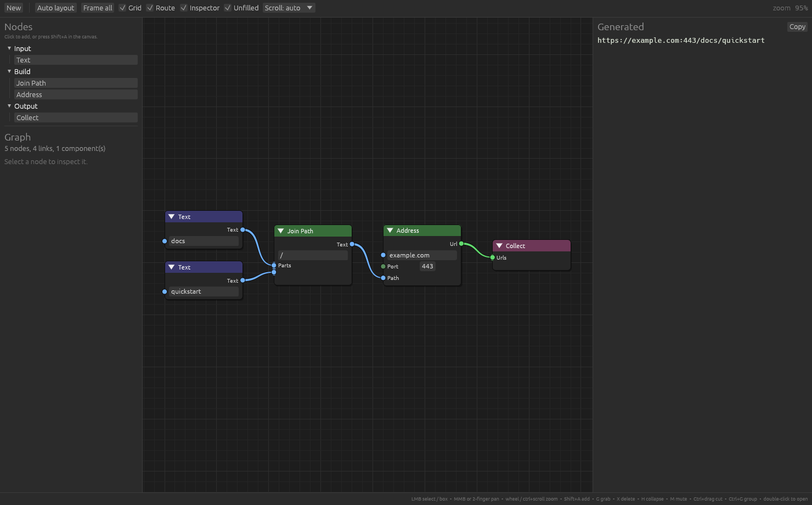Click the Path input socket on Address node
The width and height of the screenshot is (812, 505).
coord(384,278)
